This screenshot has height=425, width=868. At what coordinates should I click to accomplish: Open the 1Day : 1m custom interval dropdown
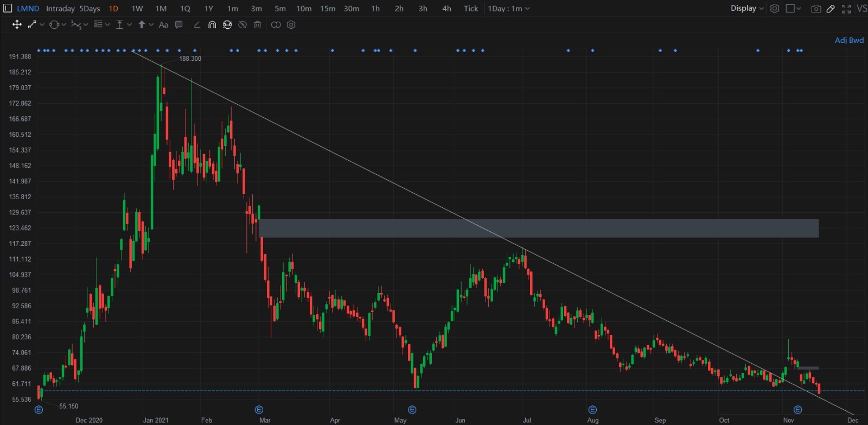(509, 9)
